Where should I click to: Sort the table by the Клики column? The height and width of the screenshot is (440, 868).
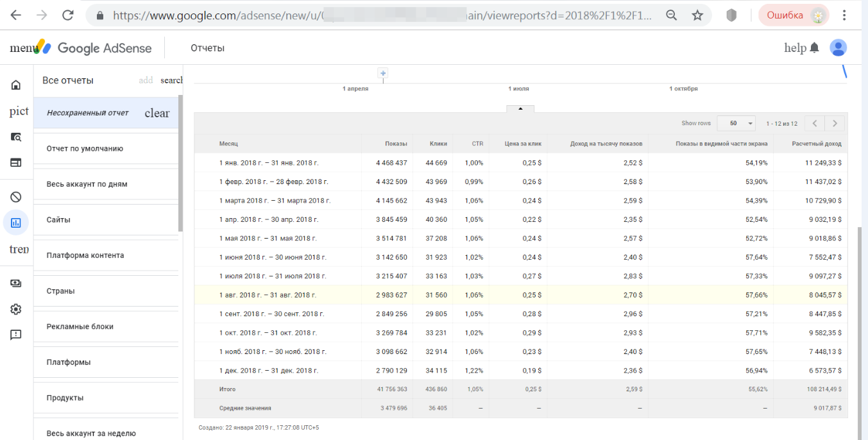pos(438,144)
